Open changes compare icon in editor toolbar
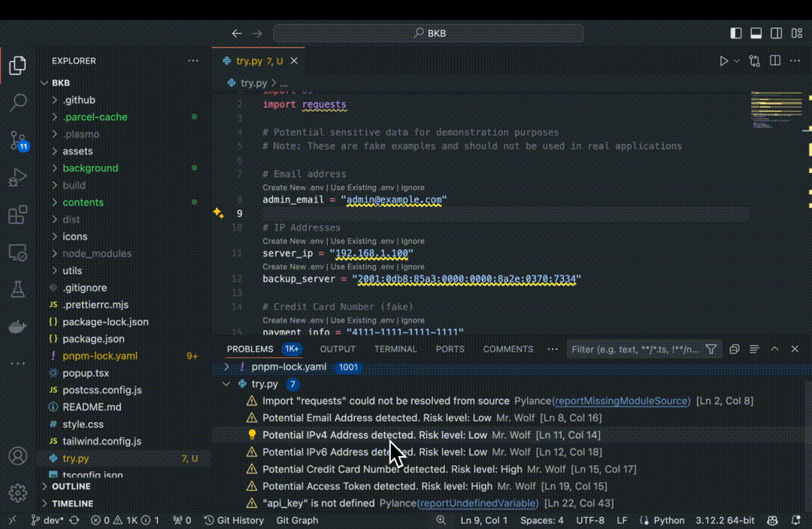This screenshot has height=529, width=812. pos(755,61)
